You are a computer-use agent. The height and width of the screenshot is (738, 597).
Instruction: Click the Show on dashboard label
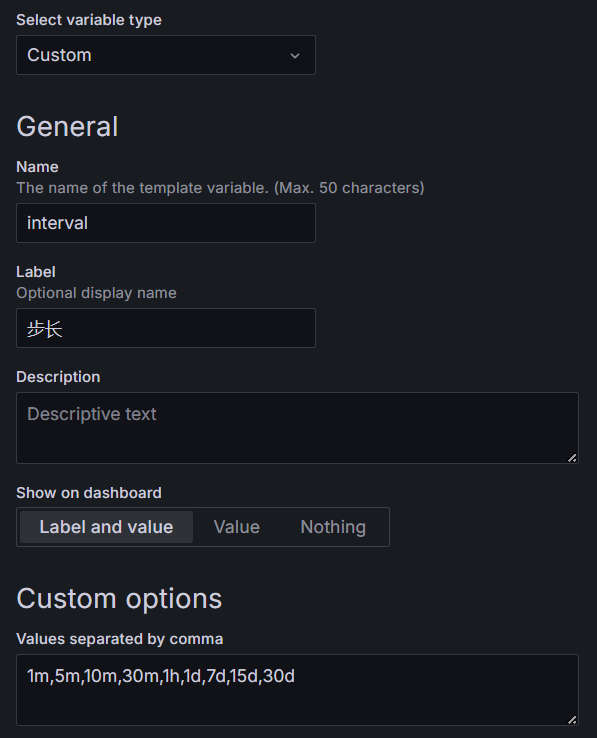(x=89, y=493)
